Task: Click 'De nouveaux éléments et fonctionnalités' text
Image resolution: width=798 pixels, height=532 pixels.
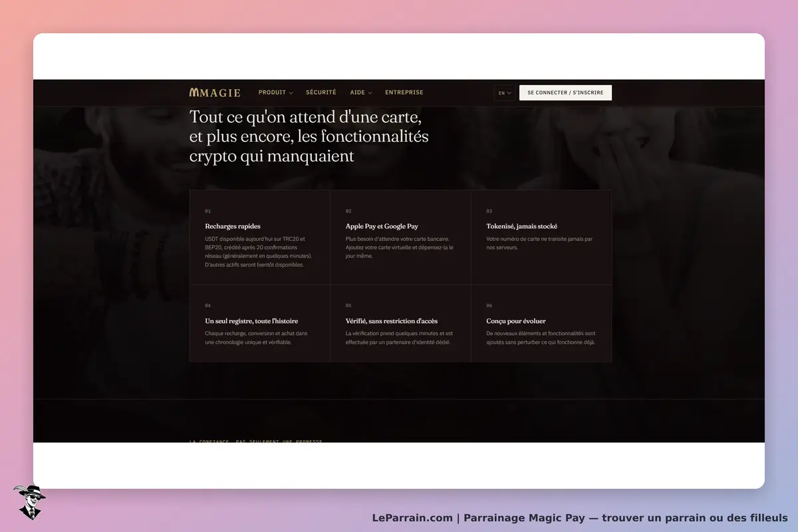Action: (x=541, y=338)
